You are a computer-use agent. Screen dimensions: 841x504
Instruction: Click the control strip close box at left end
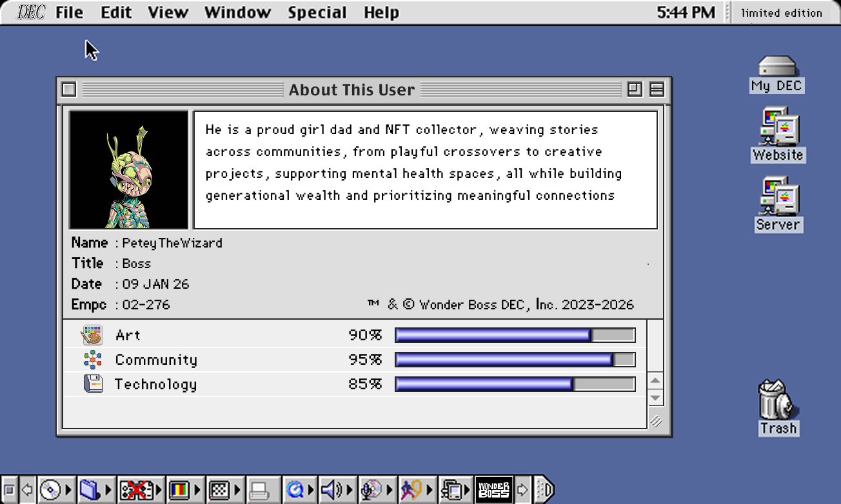pyautogui.click(x=9, y=490)
